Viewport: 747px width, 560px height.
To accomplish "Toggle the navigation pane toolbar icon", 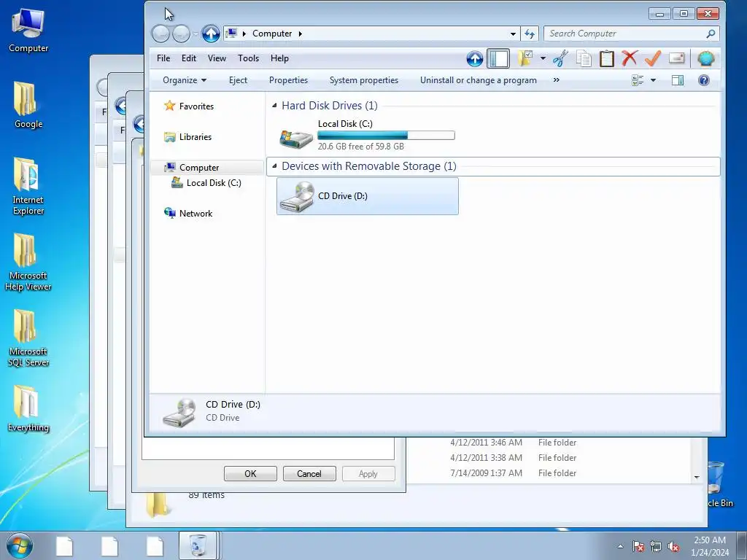I will pos(498,58).
